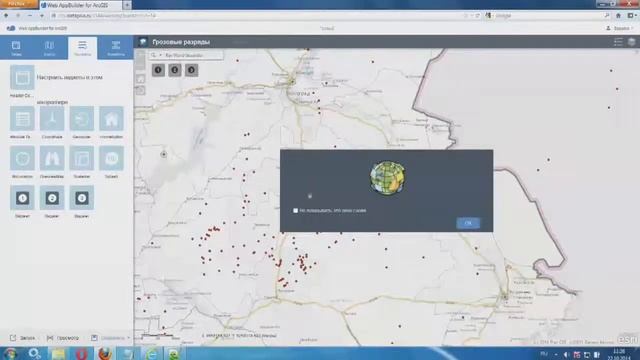Open the user account menu at top right
The height and width of the screenshot is (360, 640).
pyautogui.click(x=620, y=28)
